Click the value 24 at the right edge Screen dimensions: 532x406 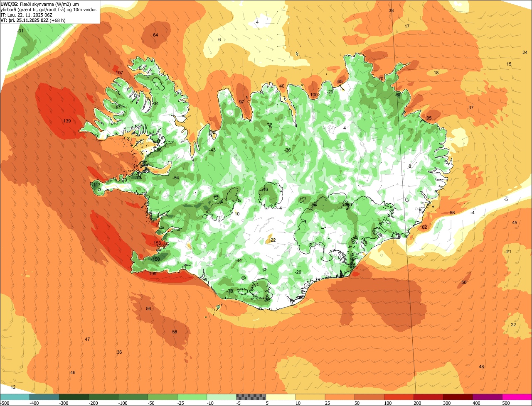[x=525, y=52]
